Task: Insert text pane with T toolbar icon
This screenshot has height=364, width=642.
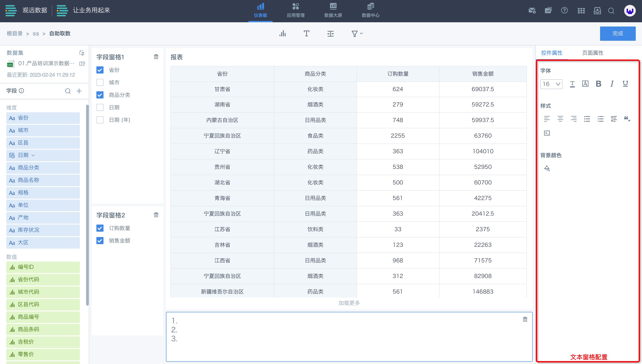Action: pos(306,33)
